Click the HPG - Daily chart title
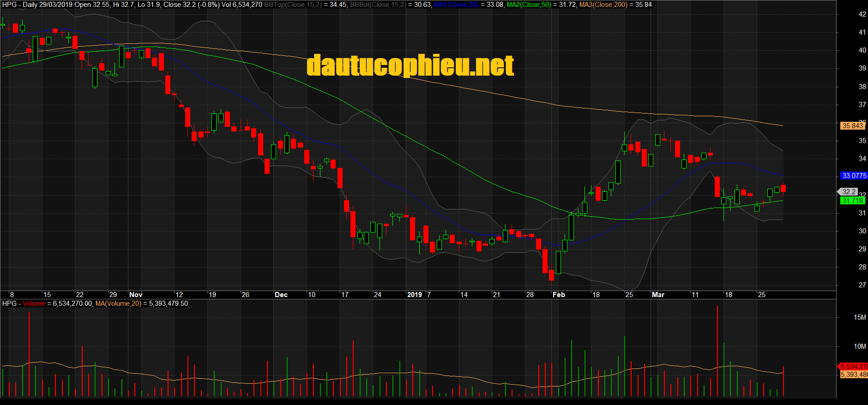 coord(19,5)
